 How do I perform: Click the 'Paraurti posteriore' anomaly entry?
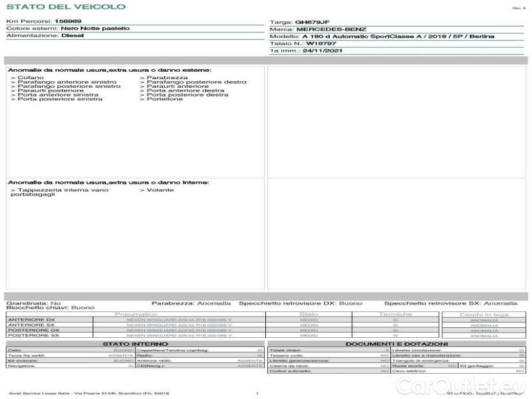(x=51, y=90)
